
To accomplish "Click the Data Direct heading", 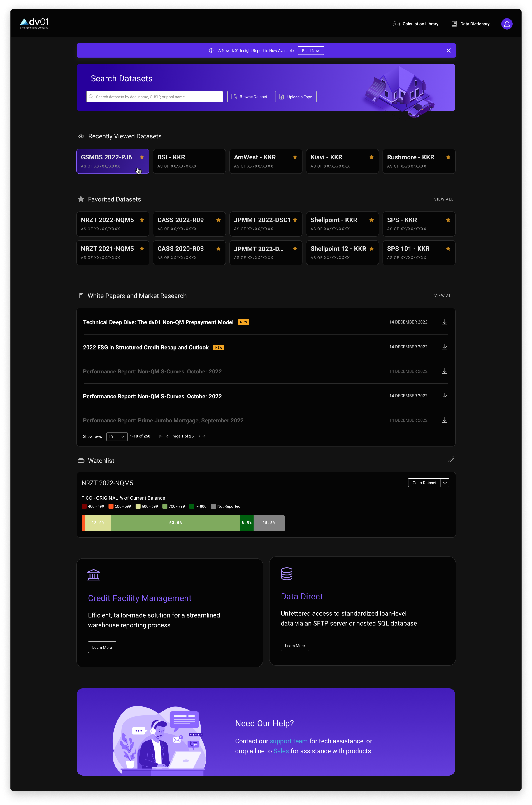I will point(302,596).
